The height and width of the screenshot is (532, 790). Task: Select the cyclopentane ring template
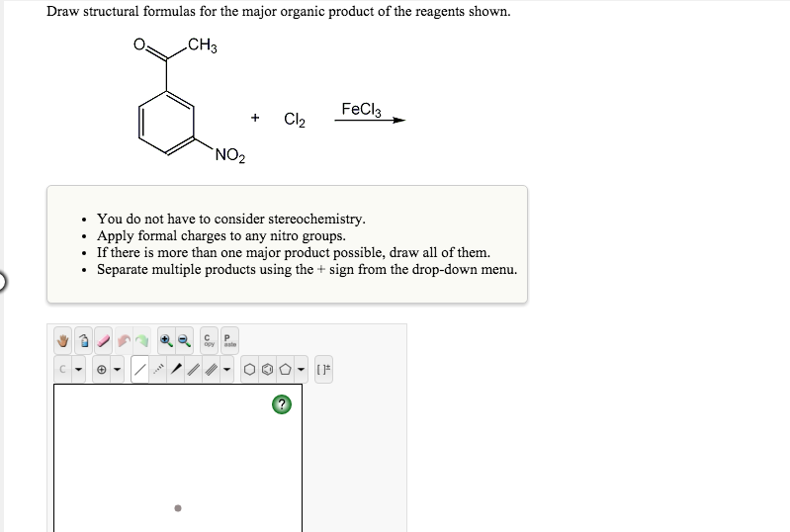pyautogui.click(x=285, y=369)
